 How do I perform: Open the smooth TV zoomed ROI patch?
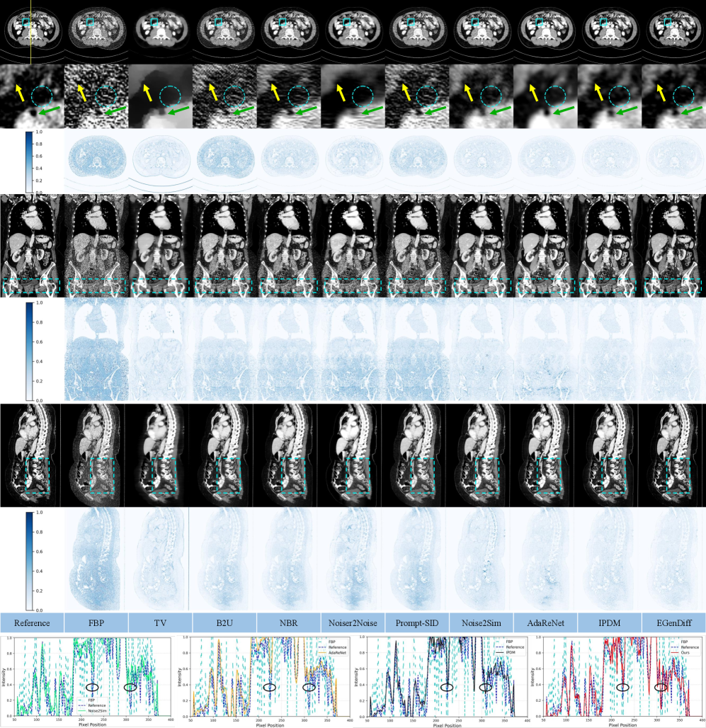pos(160,96)
